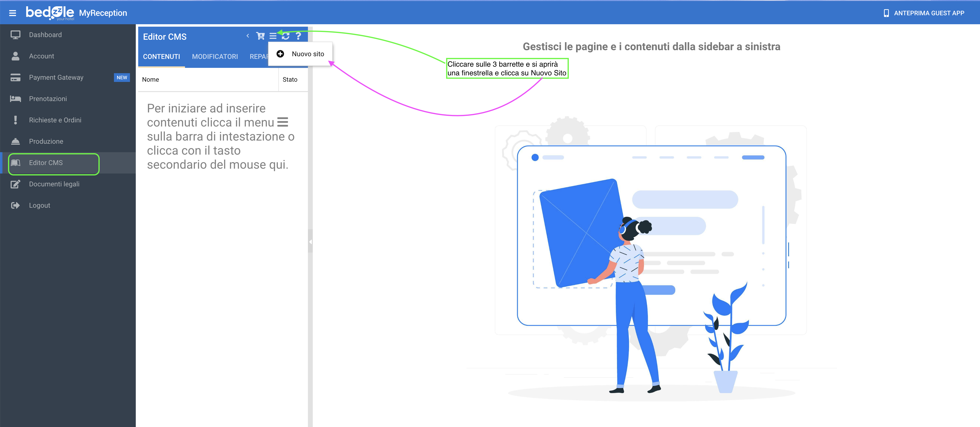Open Prenotazioni in the sidebar
980x427 pixels.
(48, 99)
